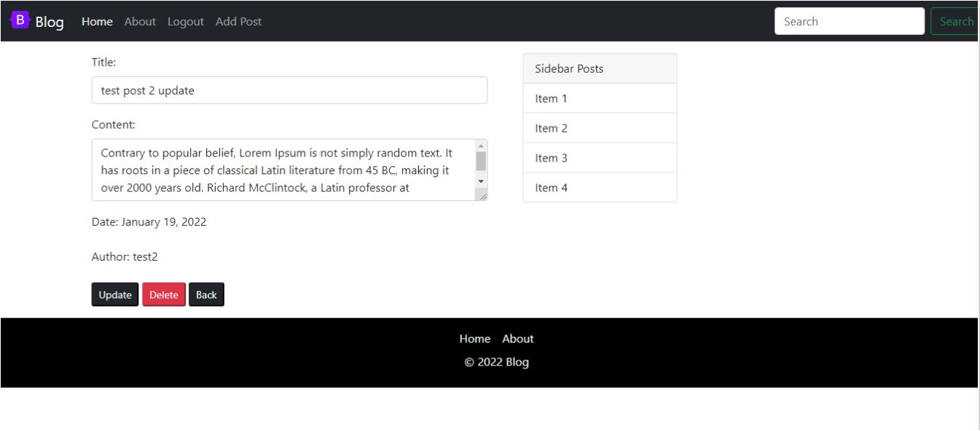980x431 pixels.
Task: Open Home link in footer
Action: (x=474, y=339)
